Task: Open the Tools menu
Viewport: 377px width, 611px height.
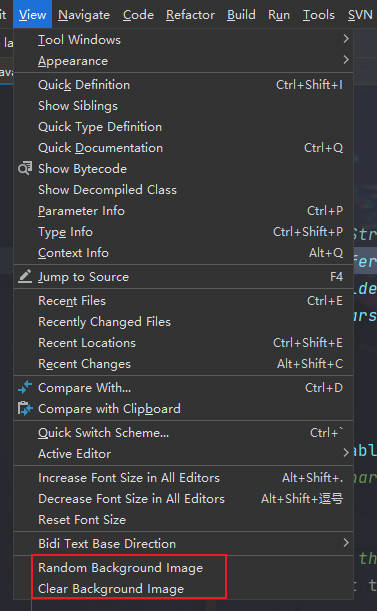Action: 319,15
